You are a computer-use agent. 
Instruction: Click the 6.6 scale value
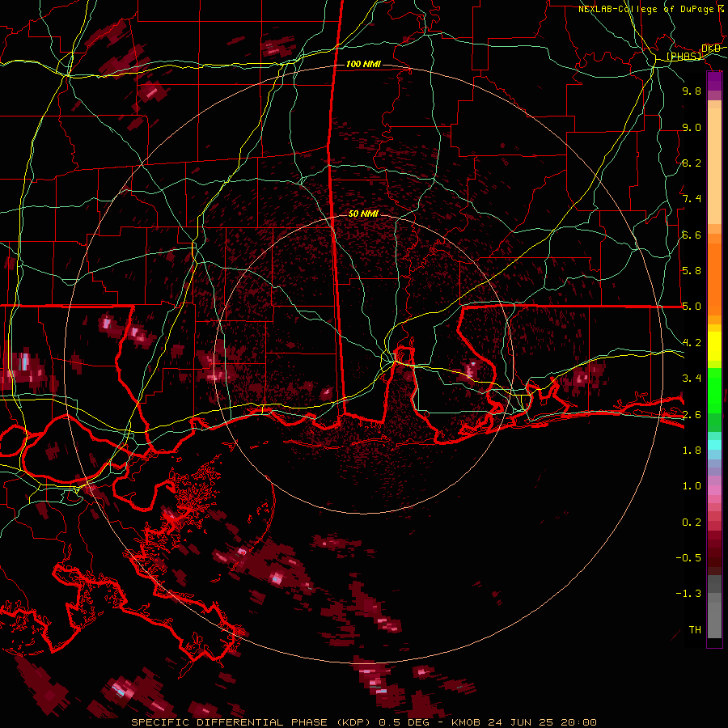(x=692, y=235)
